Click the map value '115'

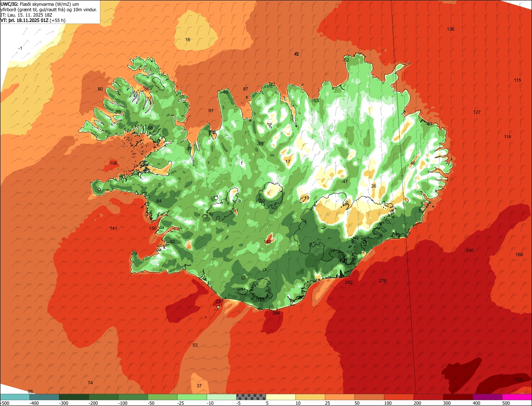pos(517,80)
